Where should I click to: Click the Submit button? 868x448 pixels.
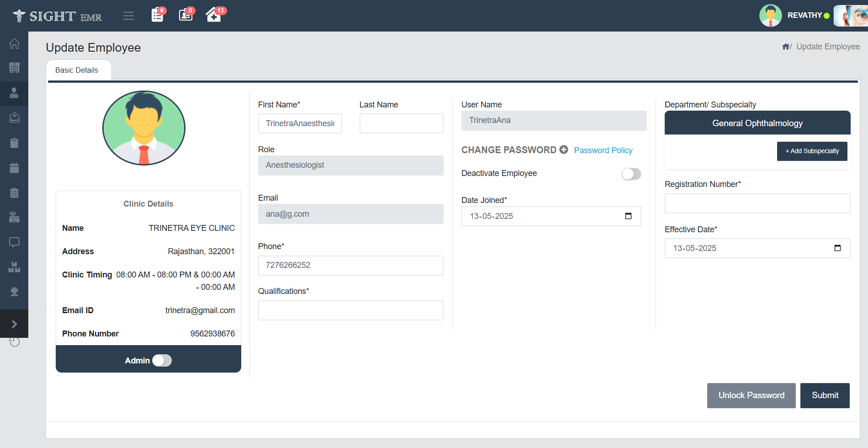825,395
